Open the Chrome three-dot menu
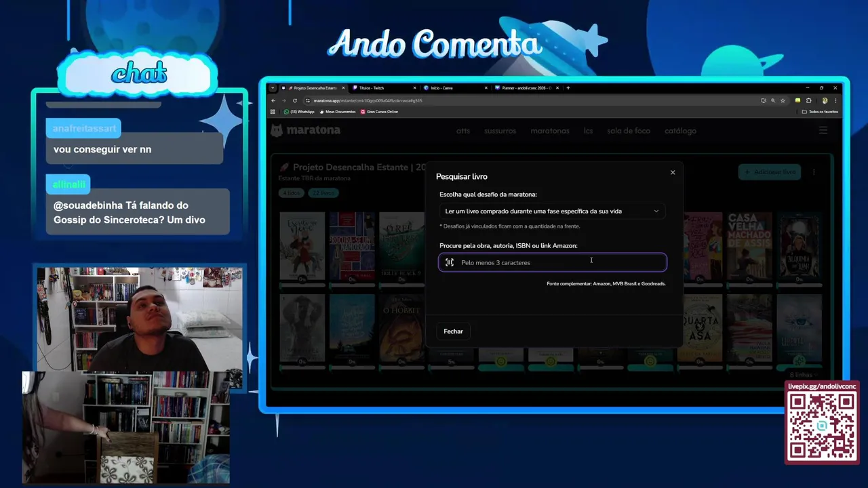The width and height of the screenshot is (868, 488). (835, 100)
